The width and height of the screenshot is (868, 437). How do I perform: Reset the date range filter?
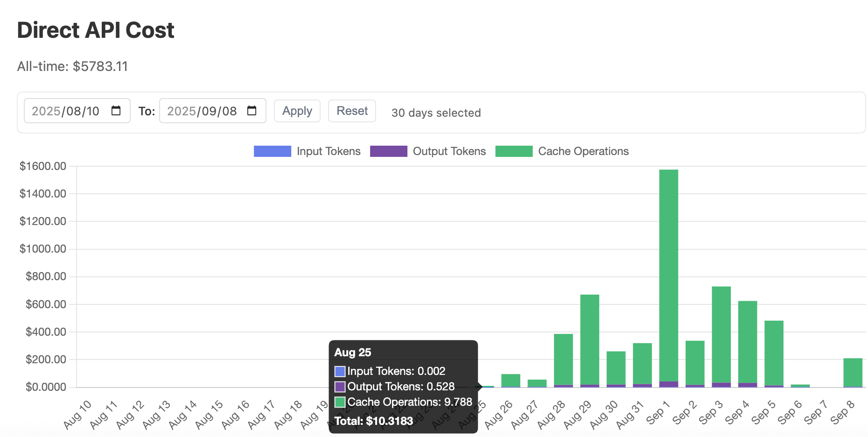352,111
